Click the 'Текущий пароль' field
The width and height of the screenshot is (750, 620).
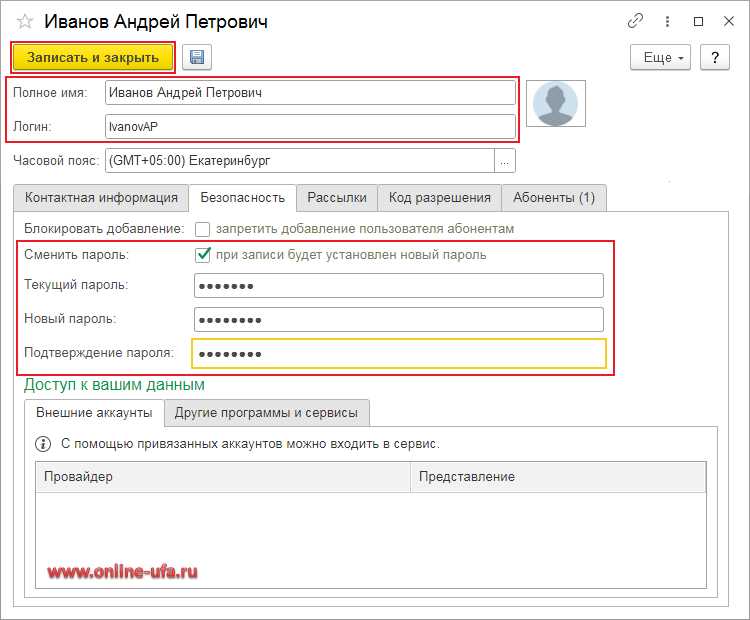coord(398,286)
